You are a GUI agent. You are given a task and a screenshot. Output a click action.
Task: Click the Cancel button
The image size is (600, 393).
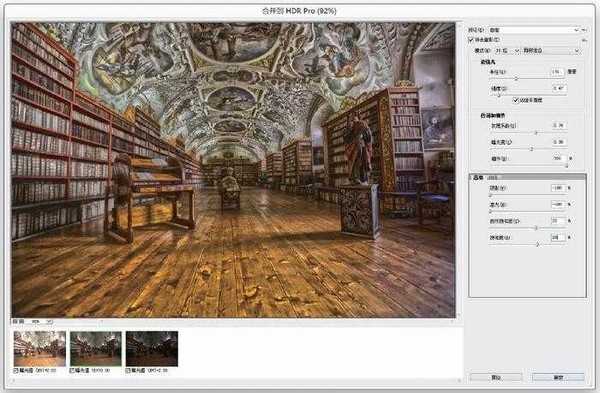[x=496, y=377]
